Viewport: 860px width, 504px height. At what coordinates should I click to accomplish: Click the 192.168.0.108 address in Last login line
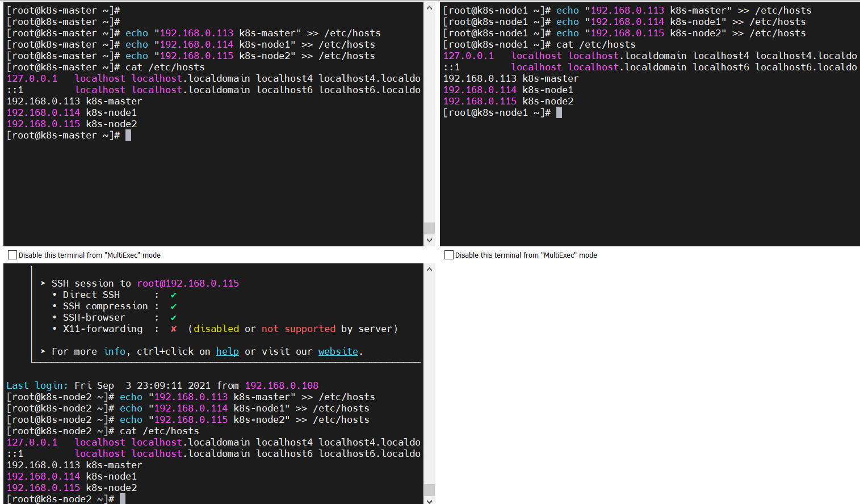pos(282,385)
